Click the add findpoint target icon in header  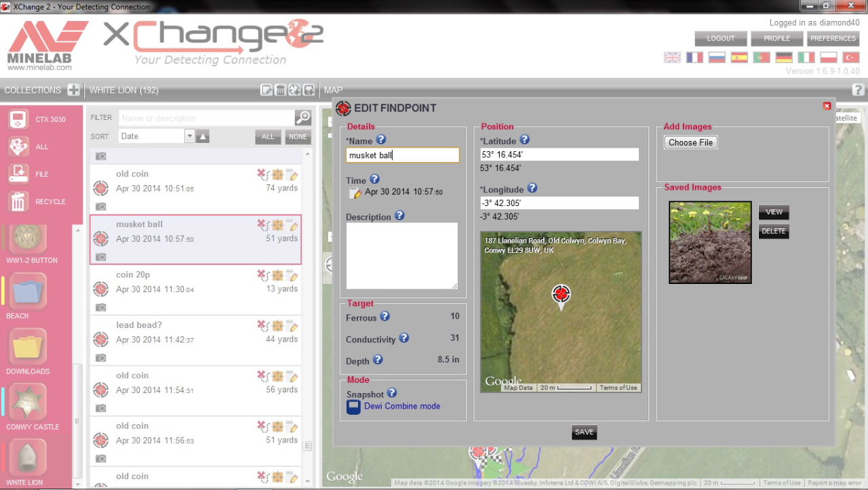tap(294, 90)
